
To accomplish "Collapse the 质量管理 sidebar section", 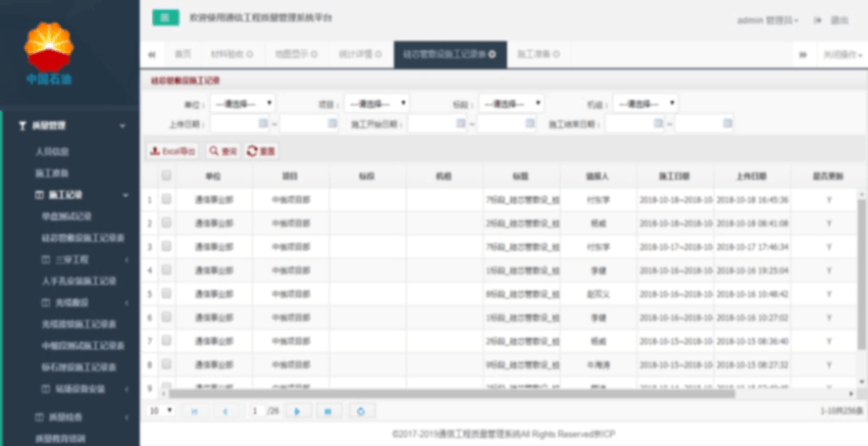I will click(x=123, y=126).
